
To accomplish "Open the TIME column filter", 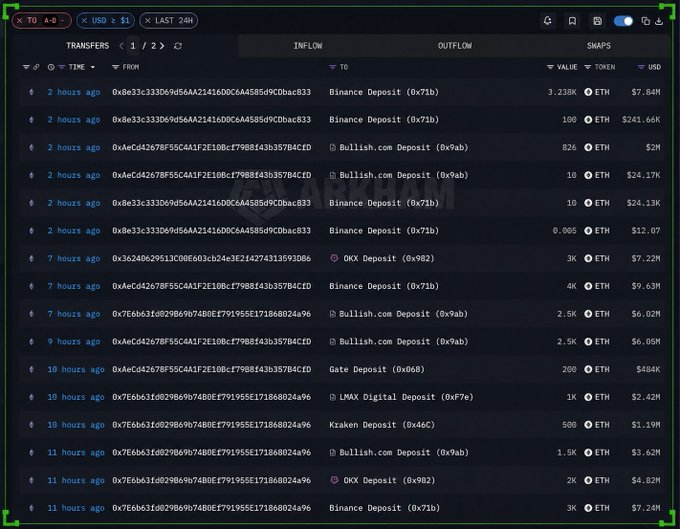I will (62, 67).
